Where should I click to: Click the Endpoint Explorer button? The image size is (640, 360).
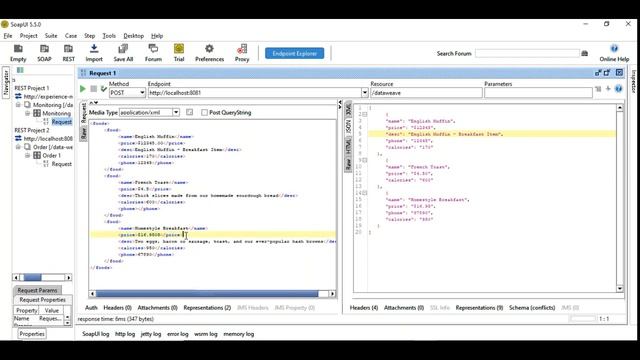(295, 53)
